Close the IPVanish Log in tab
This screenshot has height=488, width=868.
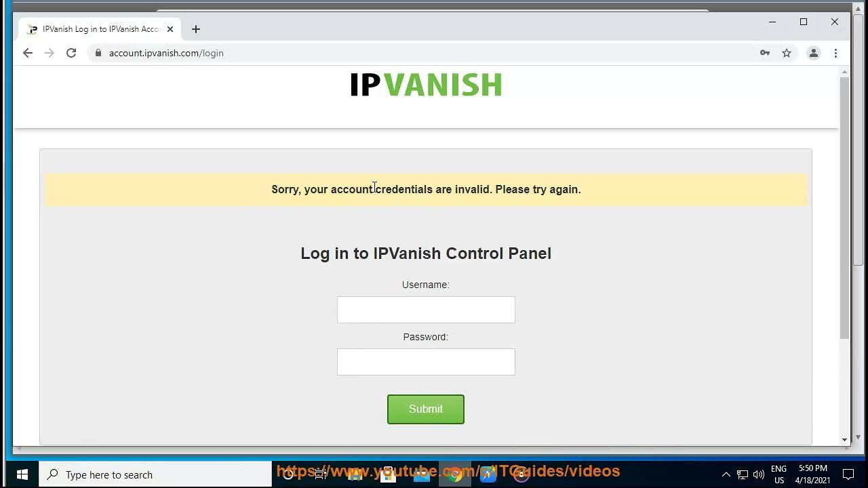[170, 29]
